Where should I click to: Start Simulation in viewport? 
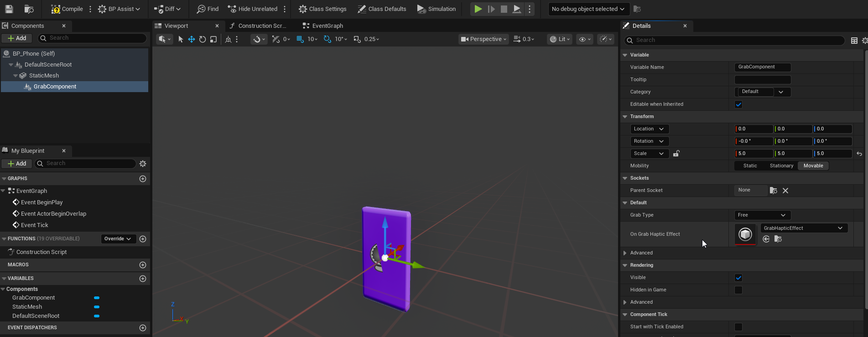click(437, 9)
